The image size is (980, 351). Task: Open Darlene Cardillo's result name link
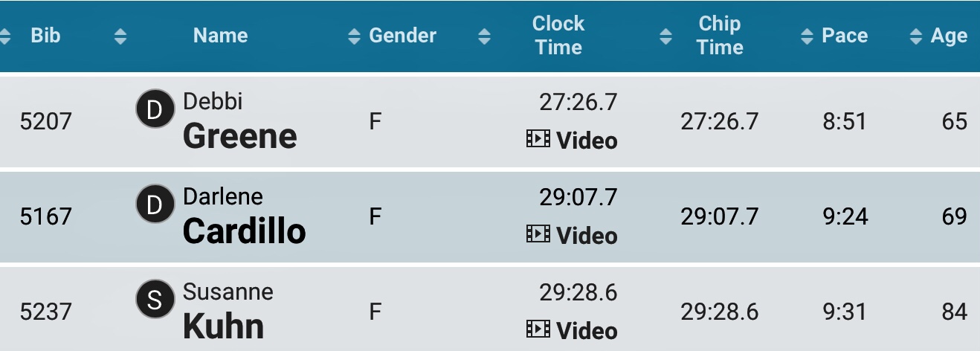tap(244, 231)
